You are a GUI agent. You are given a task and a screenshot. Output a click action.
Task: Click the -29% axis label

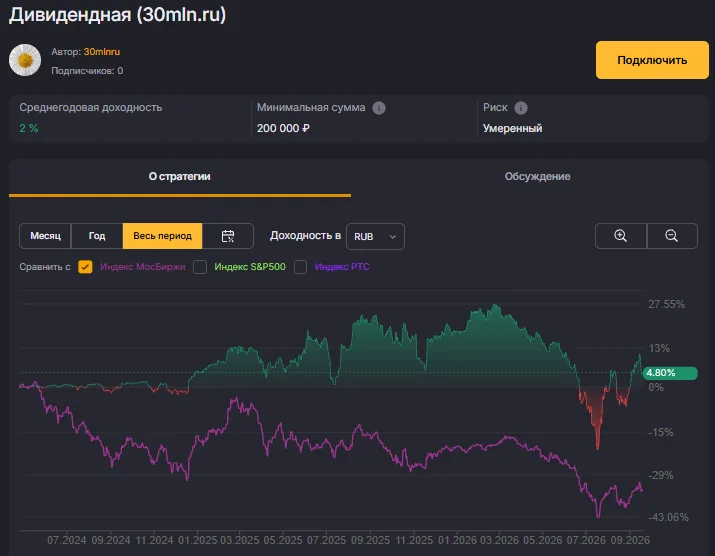661,475
